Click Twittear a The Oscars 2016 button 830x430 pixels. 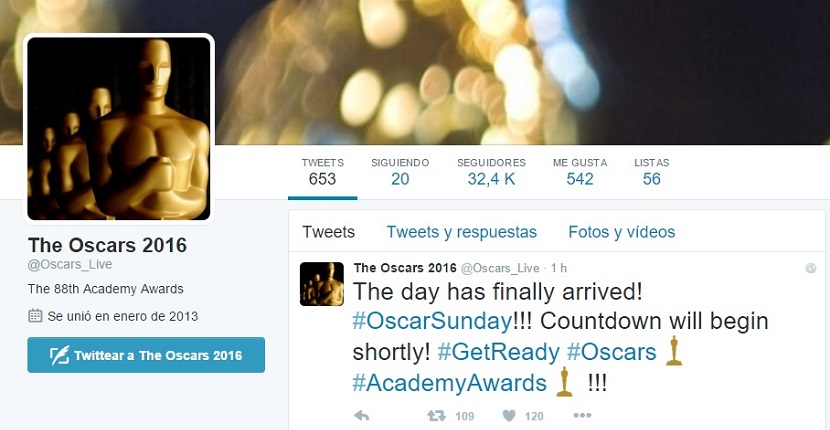coord(146,355)
